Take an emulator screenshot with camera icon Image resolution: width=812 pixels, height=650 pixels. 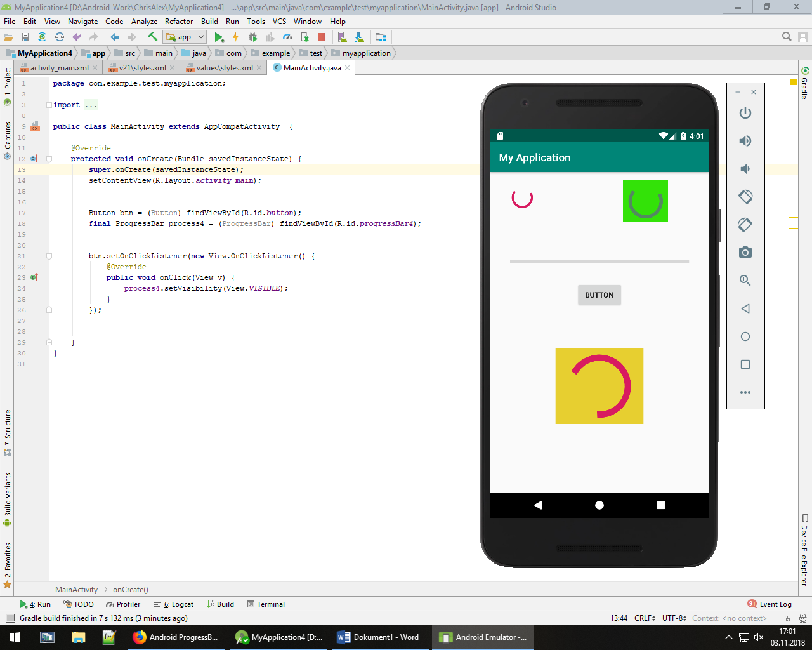click(x=745, y=253)
